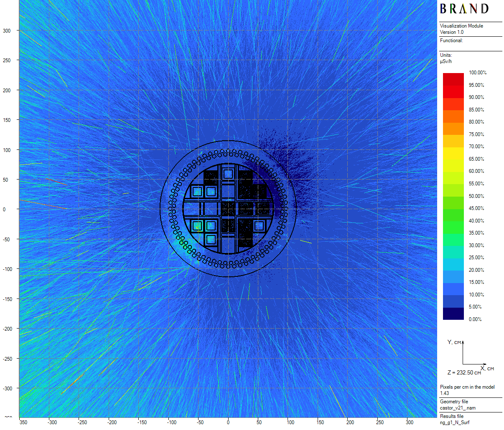Click the center of the cask at the origin
This screenshot has height=430, width=504.
click(228, 209)
